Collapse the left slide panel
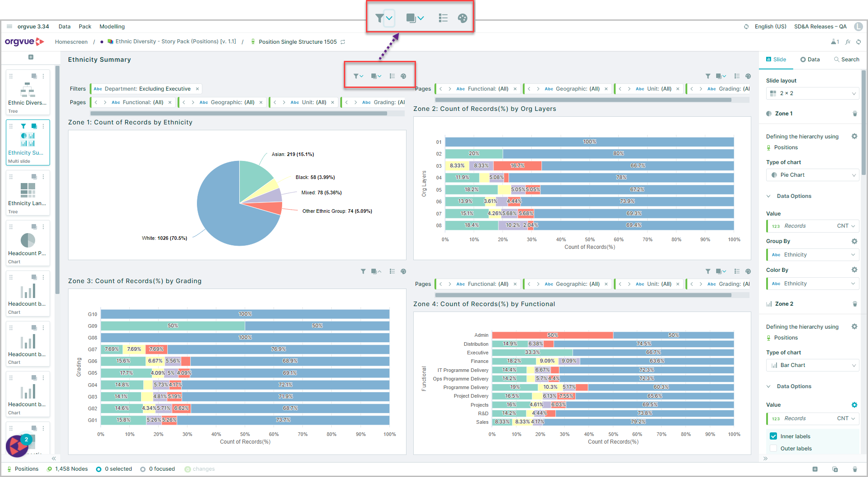Viewport: 868px width, 477px height. (54, 459)
